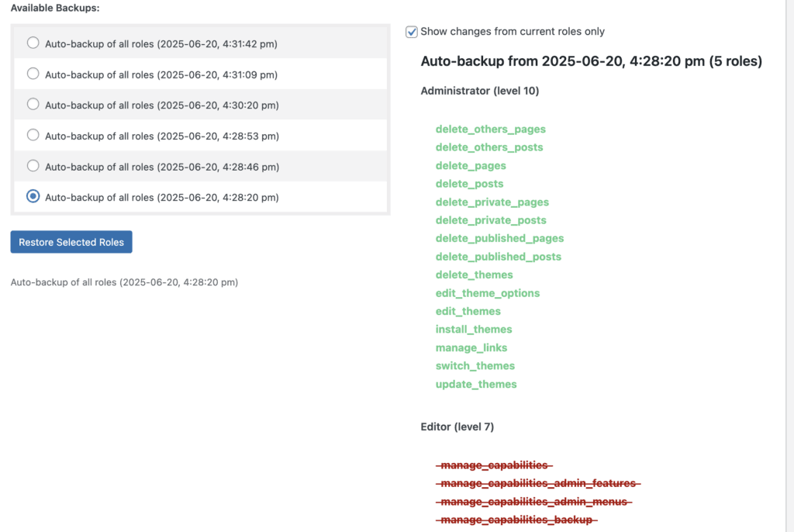The image size is (794, 532).
Task: Click the update_themes capability
Action: 477,384
